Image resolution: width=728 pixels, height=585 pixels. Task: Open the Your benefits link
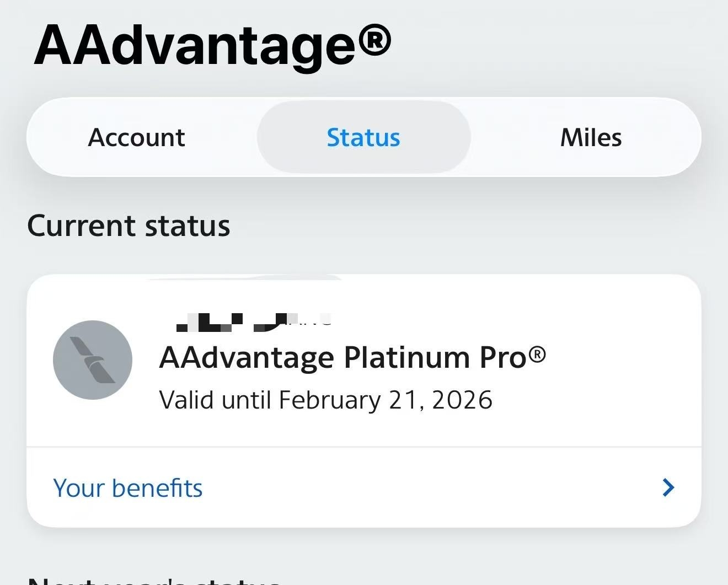tap(128, 488)
